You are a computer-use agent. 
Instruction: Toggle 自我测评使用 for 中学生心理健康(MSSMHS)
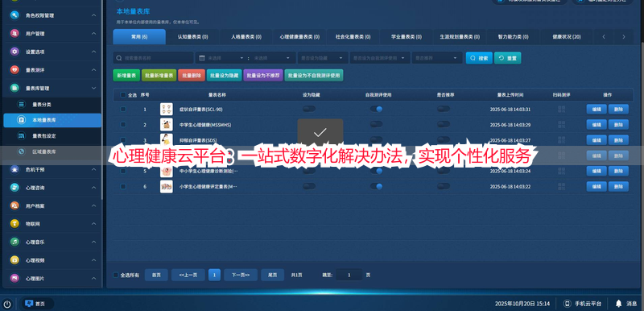click(x=376, y=124)
